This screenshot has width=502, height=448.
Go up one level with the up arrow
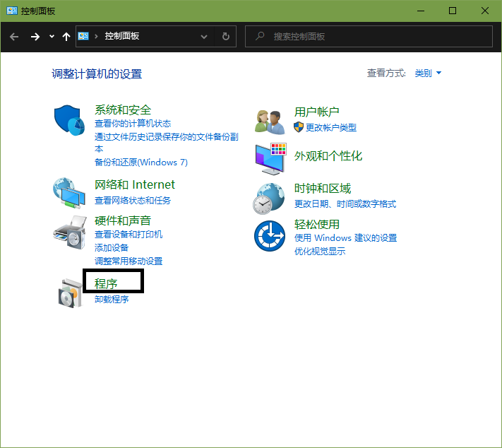[66, 37]
